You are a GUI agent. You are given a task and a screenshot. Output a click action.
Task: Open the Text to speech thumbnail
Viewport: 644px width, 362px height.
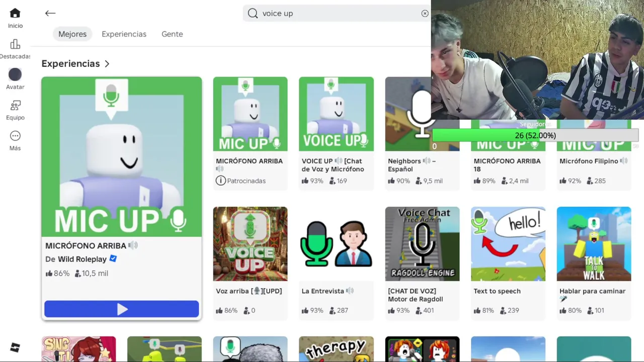click(x=508, y=244)
